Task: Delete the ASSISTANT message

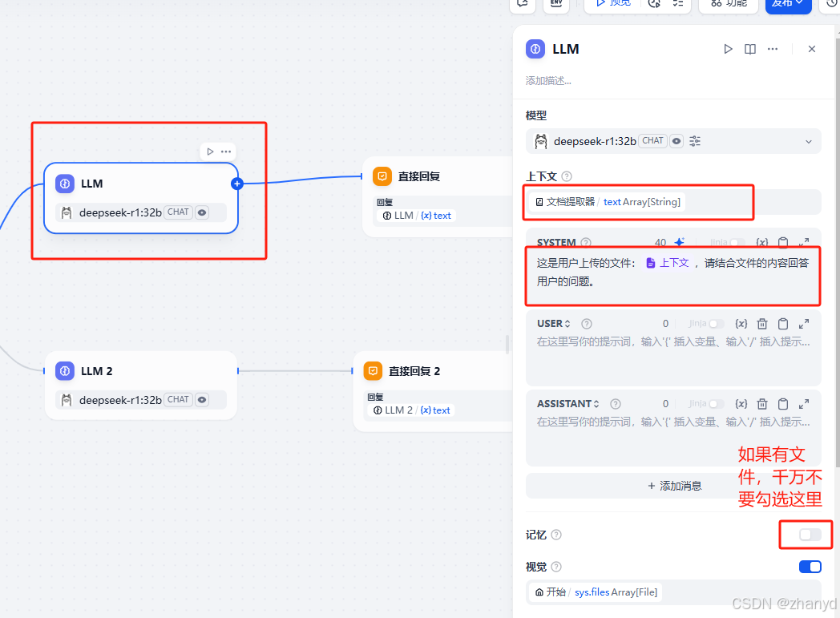Action: pos(761,404)
